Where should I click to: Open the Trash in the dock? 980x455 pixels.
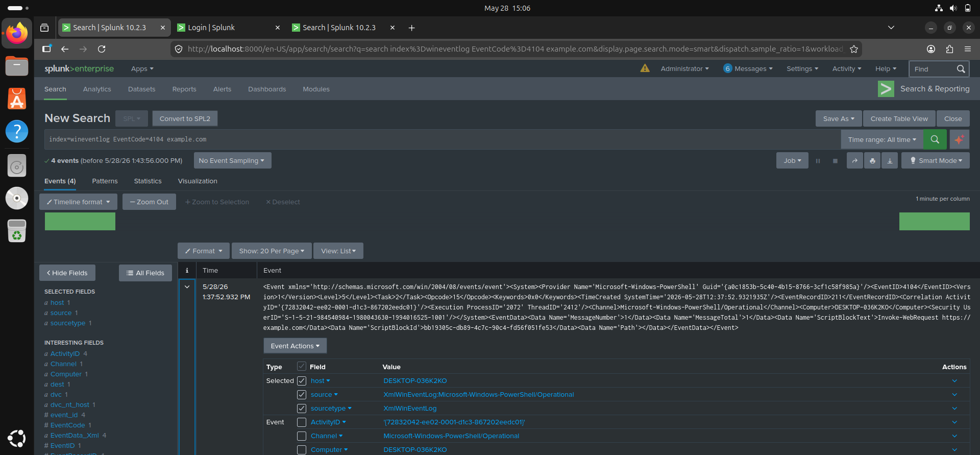(x=17, y=231)
